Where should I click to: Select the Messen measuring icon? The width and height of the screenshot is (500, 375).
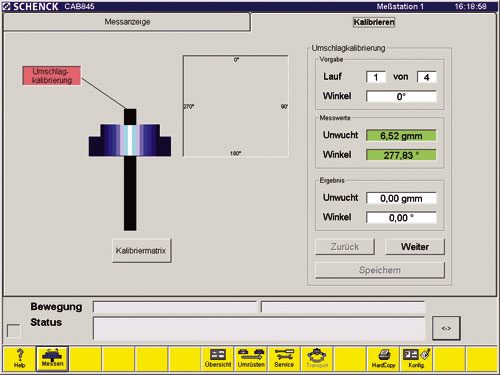click(52, 359)
